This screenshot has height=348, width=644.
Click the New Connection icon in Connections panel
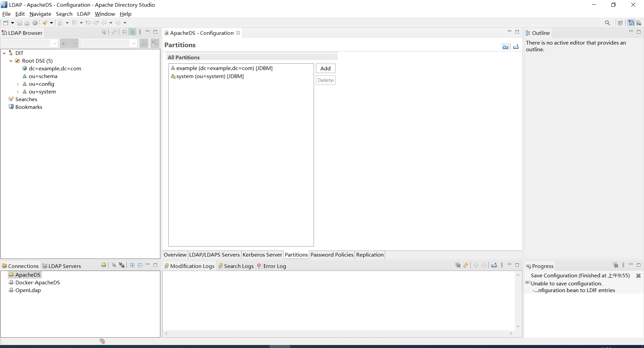104,265
